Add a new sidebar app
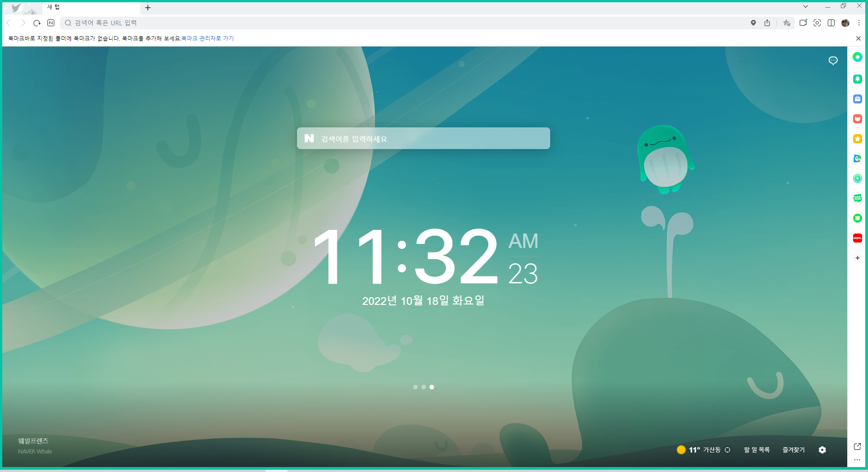Screen dimensions: 868x472 [858, 258]
